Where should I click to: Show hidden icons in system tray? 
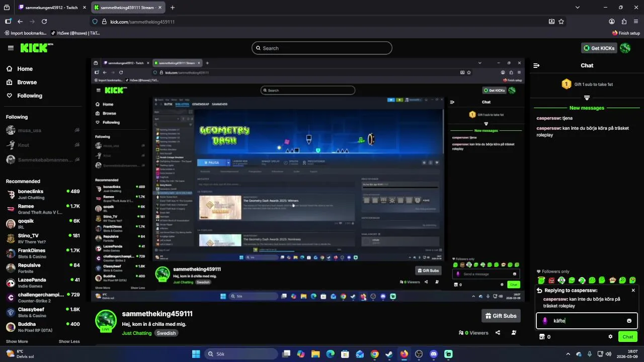click(x=569, y=354)
